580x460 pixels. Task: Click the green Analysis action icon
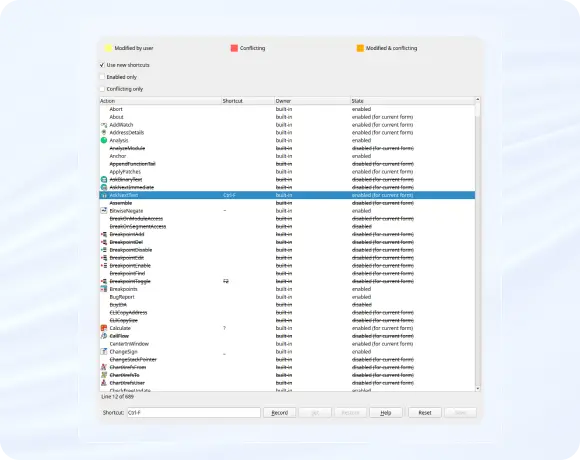click(x=104, y=140)
